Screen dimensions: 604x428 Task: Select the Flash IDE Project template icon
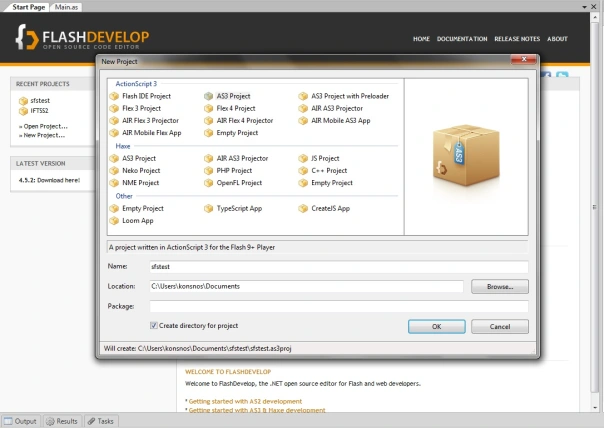click(x=114, y=96)
